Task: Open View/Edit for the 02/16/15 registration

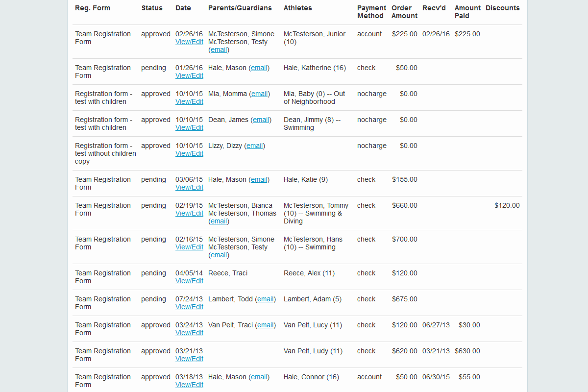Action: (189, 247)
